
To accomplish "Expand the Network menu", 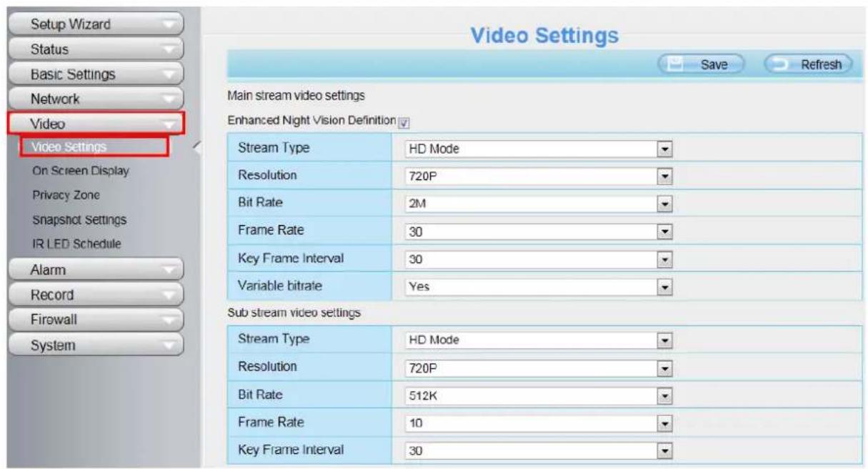I will (96, 99).
